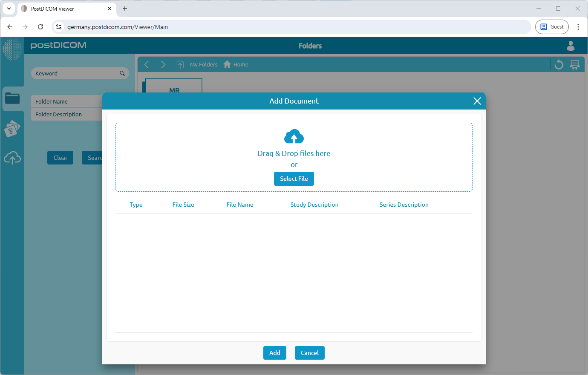Click the refresh folders icon

(x=559, y=65)
